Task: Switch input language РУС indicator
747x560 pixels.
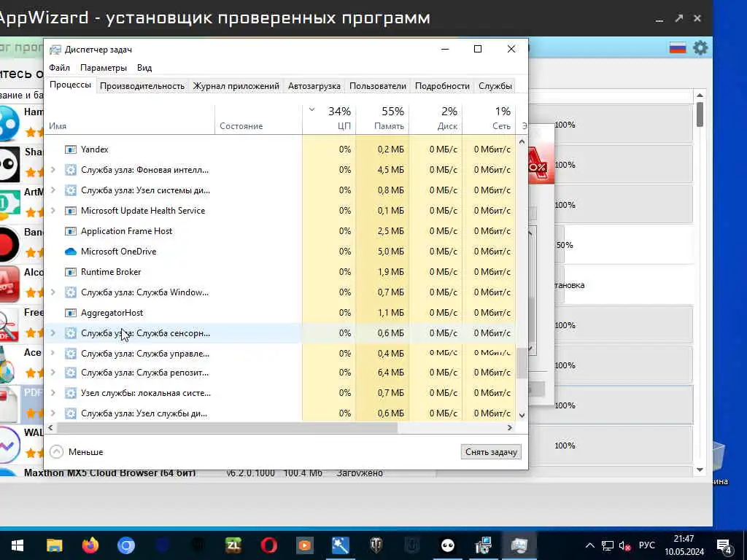Action: 646,545
